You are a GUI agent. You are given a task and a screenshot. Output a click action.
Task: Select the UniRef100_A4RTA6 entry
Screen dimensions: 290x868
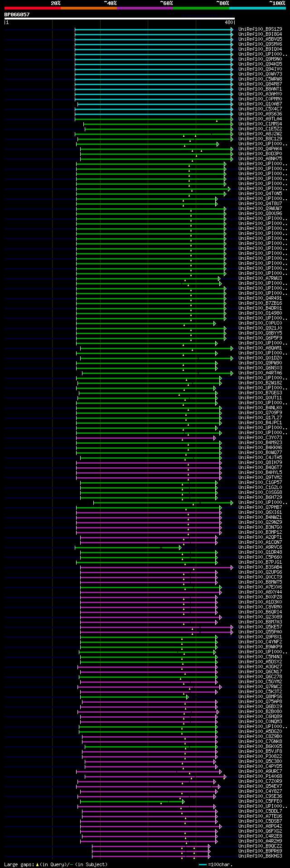click(260, 373)
